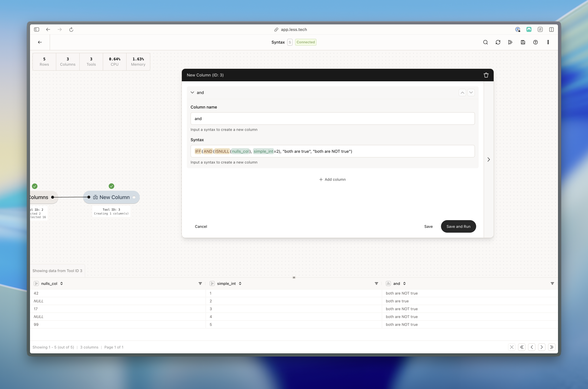Click the 'and' column text type icon

click(388, 284)
